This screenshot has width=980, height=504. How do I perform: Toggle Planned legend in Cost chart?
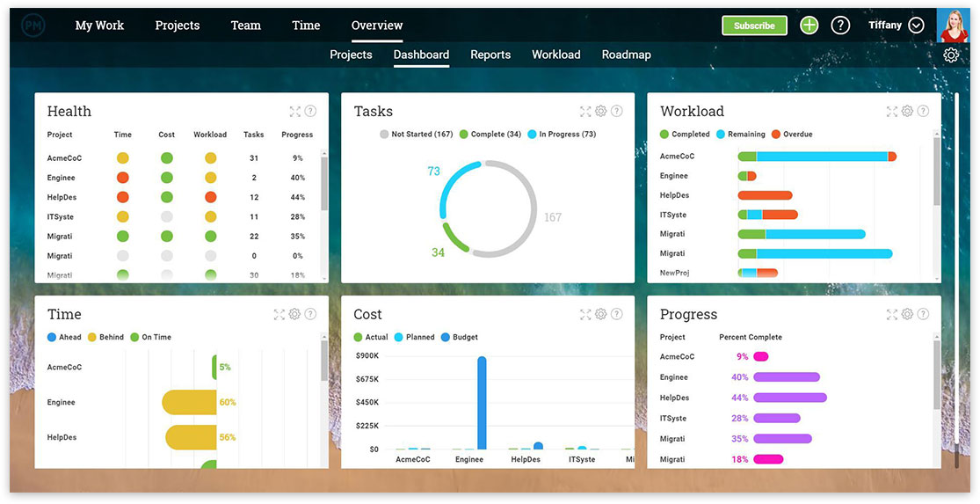(414, 337)
